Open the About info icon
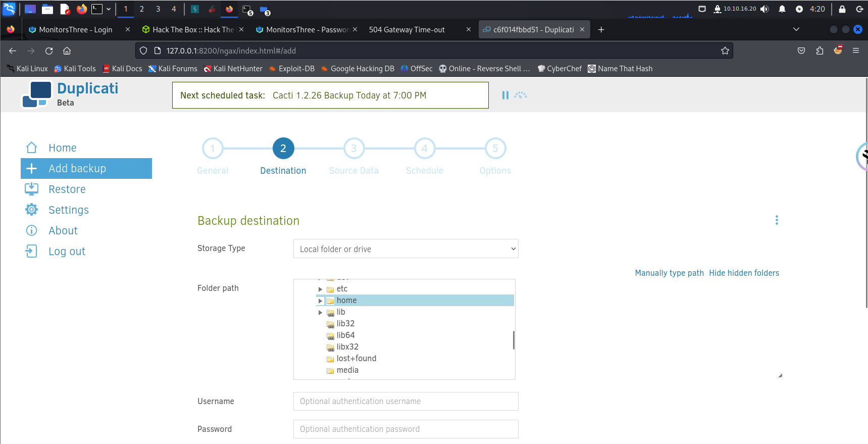This screenshot has width=868, height=444. [32, 231]
